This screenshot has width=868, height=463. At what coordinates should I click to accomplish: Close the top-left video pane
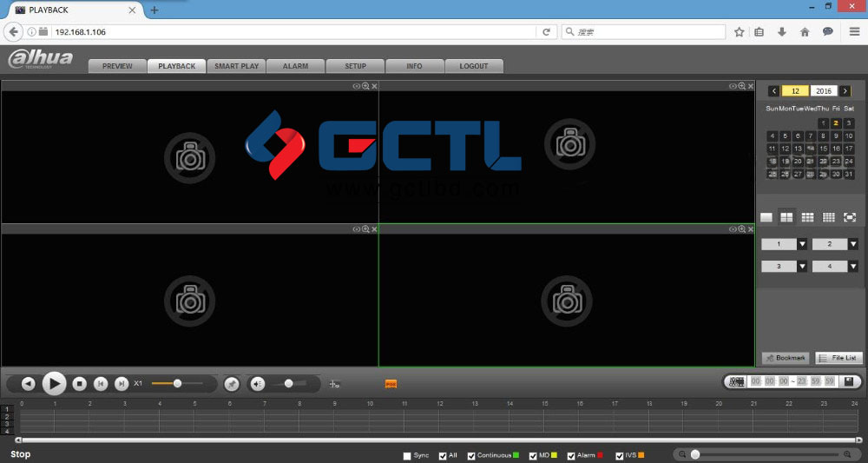(x=374, y=86)
